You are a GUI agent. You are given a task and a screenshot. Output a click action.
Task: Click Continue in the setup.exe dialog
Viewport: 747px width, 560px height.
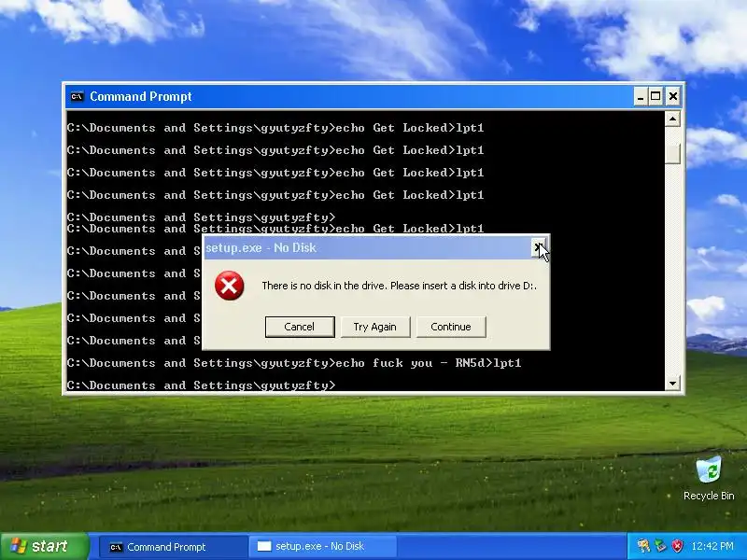(x=451, y=327)
